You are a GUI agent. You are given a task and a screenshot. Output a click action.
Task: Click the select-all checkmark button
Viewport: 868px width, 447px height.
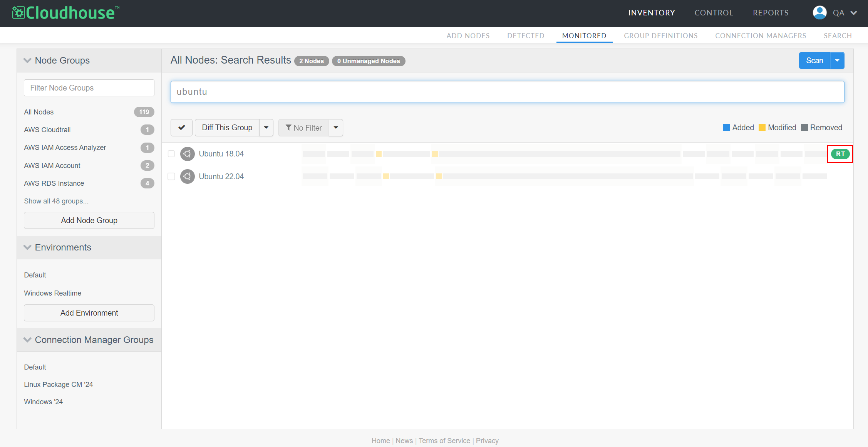click(181, 128)
